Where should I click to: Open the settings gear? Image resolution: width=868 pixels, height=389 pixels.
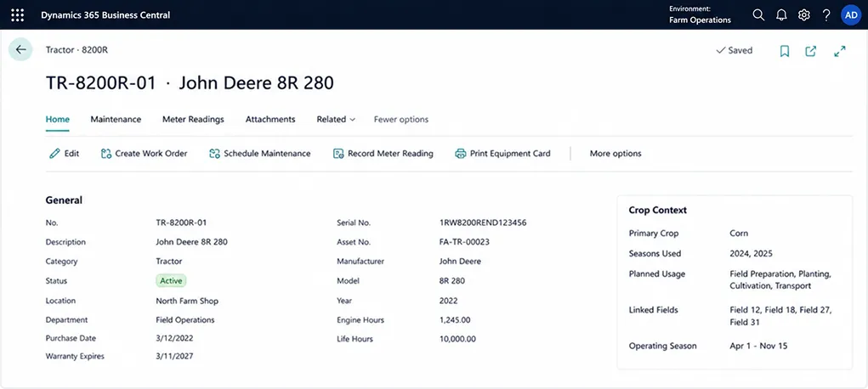[803, 15]
